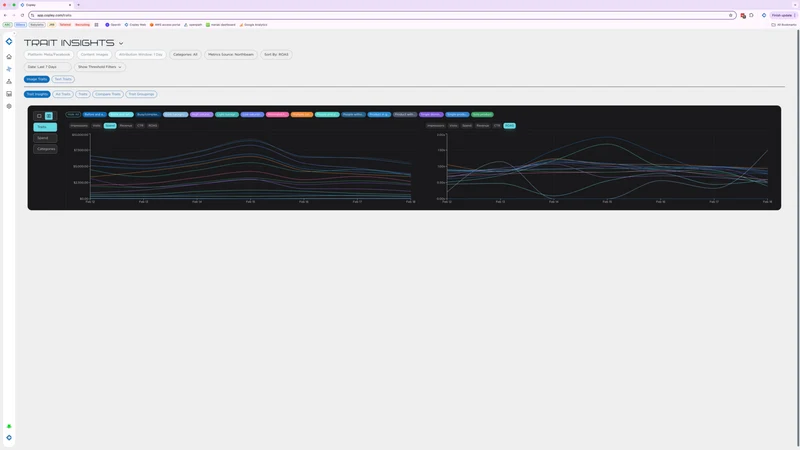
Task: Click the red extension icon in toolbar
Action: tap(743, 15)
